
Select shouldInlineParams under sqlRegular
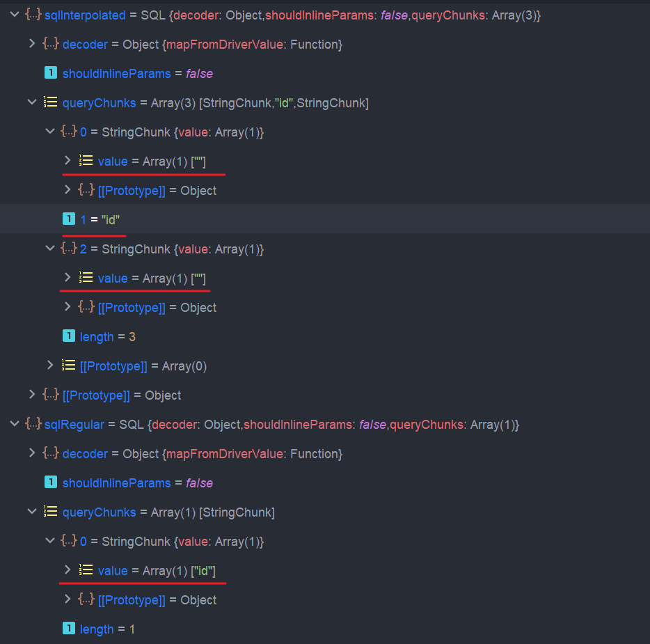point(325,483)
